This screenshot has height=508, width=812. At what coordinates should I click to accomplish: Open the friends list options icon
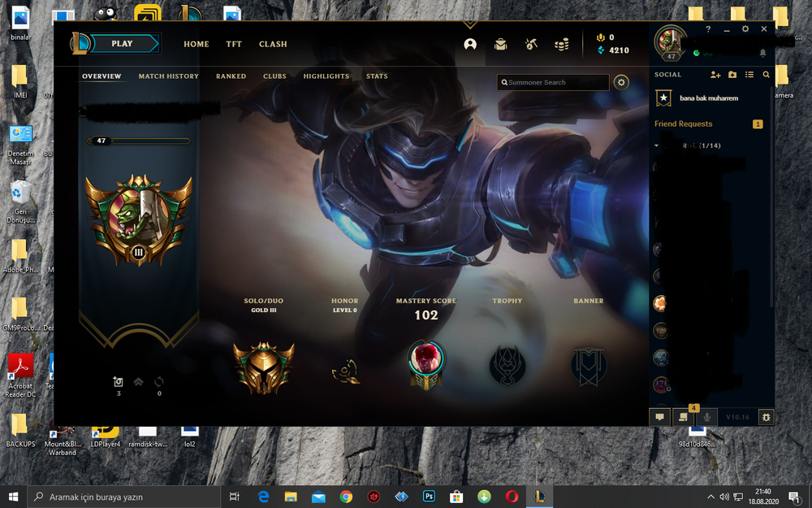coord(749,75)
